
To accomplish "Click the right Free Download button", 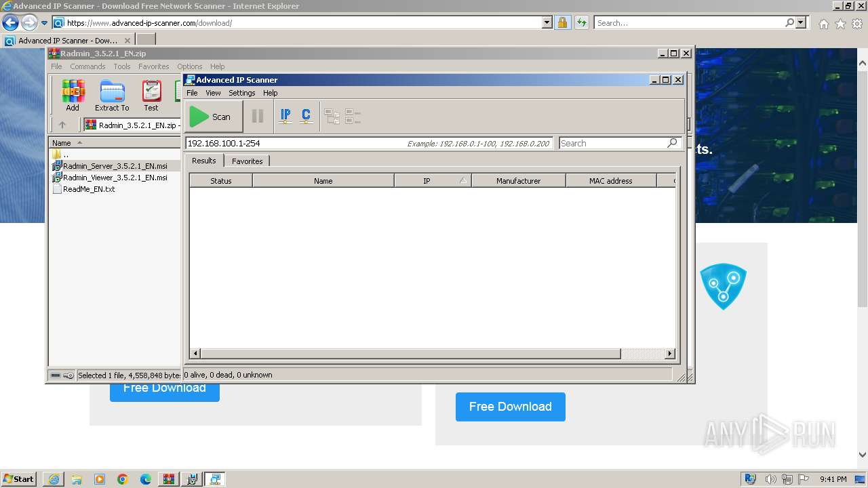I will [x=511, y=407].
